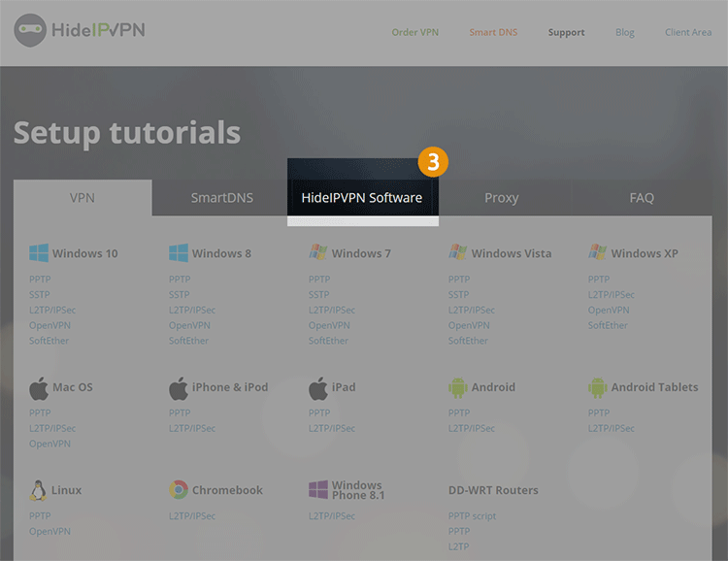Open Support in top navigation
The height and width of the screenshot is (561, 728).
click(x=567, y=32)
